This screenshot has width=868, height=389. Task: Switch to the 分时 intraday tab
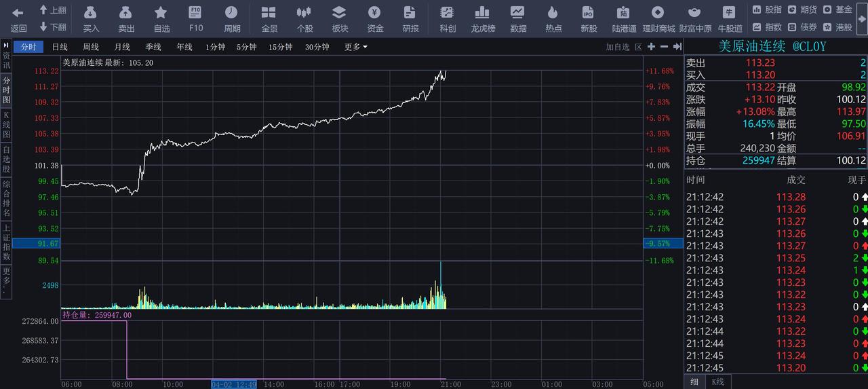tap(28, 47)
